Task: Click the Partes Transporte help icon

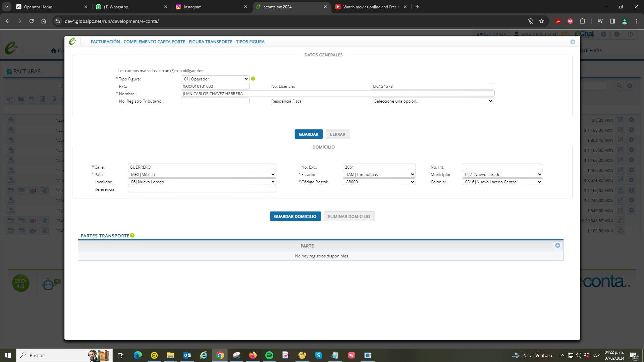Action: [132, 236]
